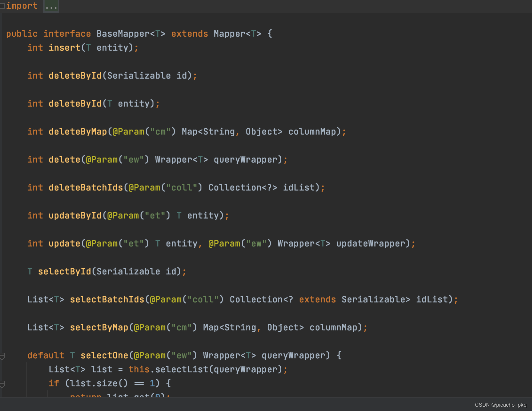Click the columnMap parameter in selectByMap
The width and height of the screenshot is (532, 411).
[x=334, y=327]
